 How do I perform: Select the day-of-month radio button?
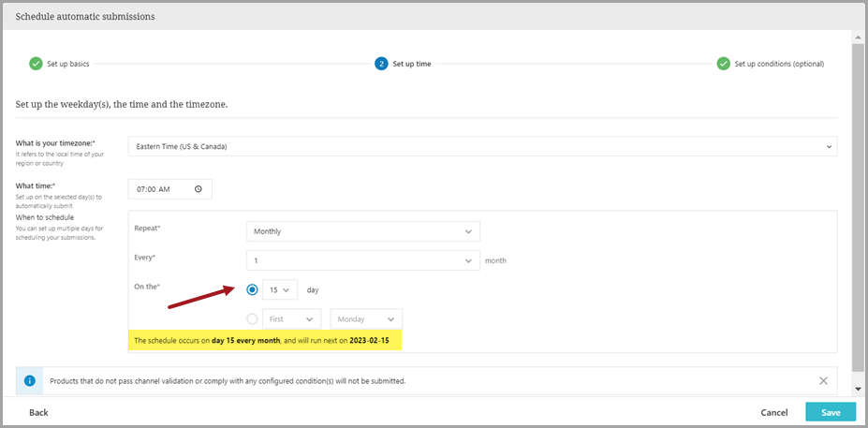tap(253, 290)
